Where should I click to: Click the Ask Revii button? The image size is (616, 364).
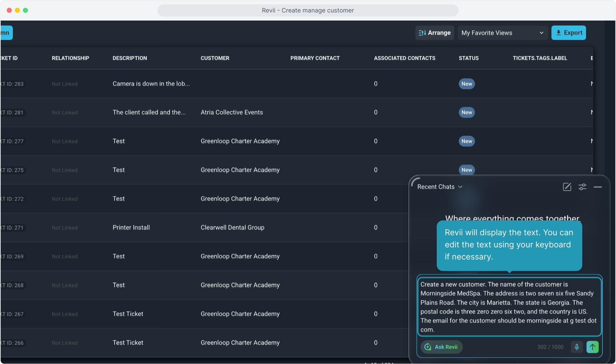[441, 347]
